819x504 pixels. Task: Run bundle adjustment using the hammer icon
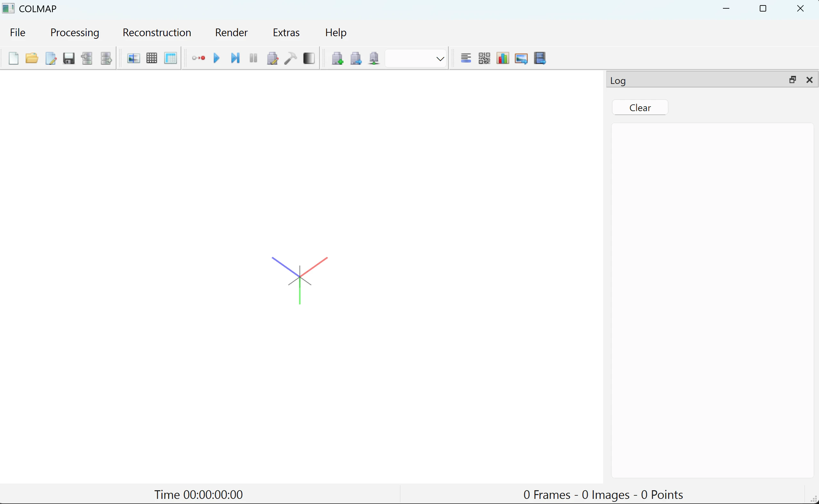click(291, 58)
